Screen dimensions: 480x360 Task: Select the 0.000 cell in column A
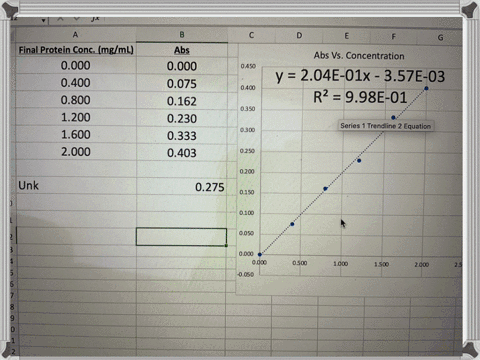pos(76,66)
